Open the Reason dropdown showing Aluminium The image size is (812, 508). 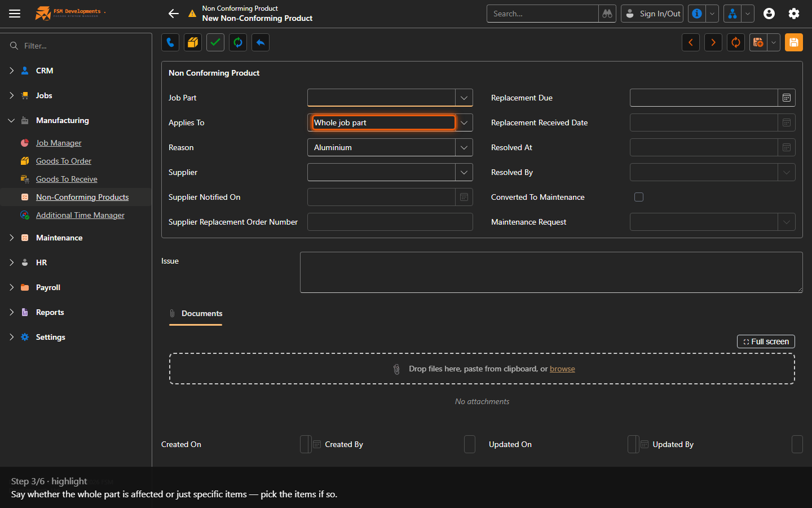(464, 147)
